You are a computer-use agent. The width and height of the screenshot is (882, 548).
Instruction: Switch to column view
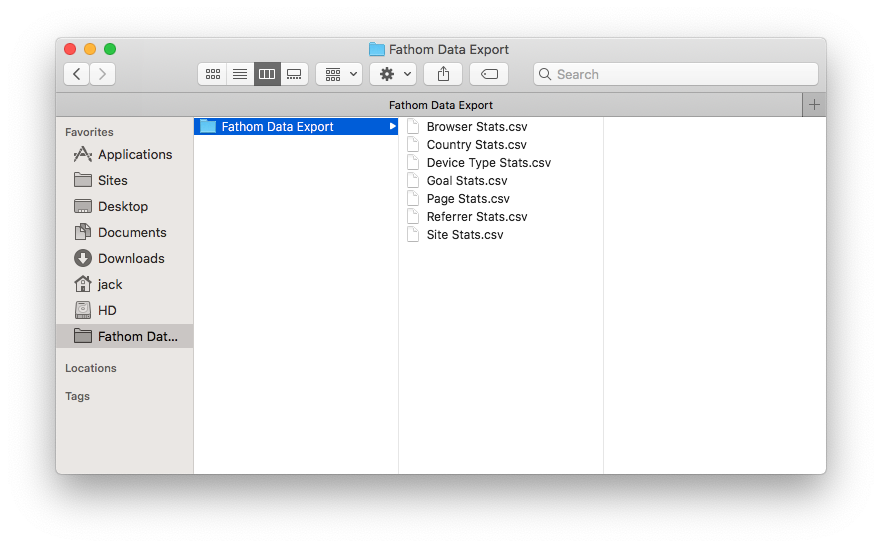[267, 74]
